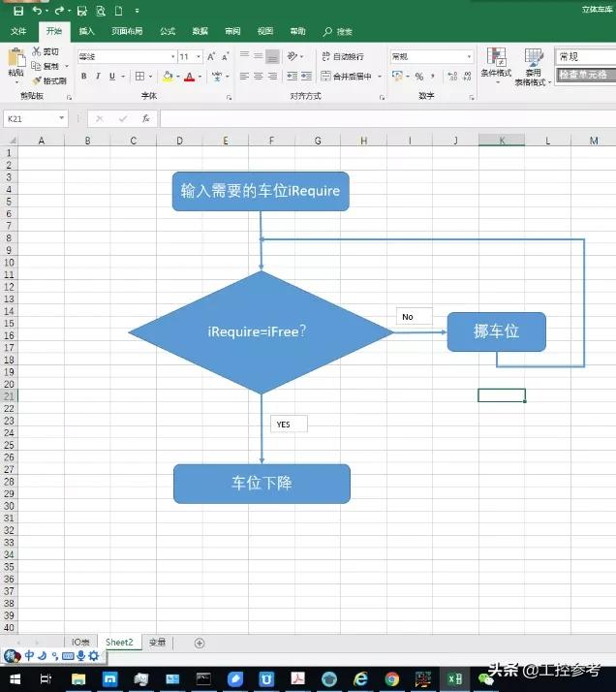616x692 pixels.
Task: Click the Redo arrow icon
Action: pos(59,11)
